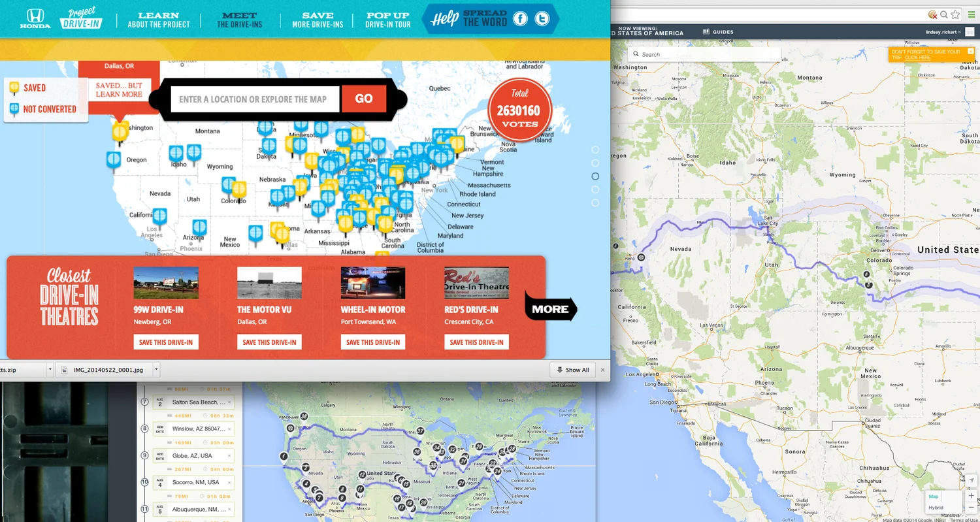Viewport: 980px width, 522px height.
Task: Open the Chrome hamburger menu
Action: coord(972,14)
